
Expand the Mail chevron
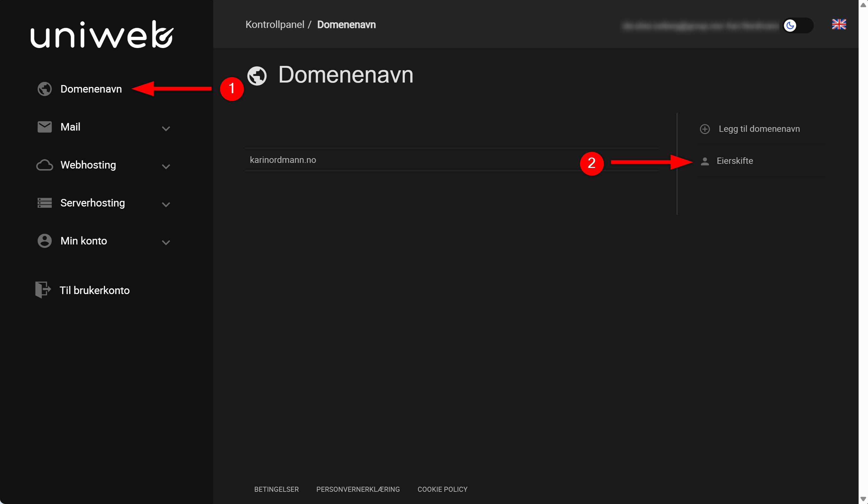166,129
